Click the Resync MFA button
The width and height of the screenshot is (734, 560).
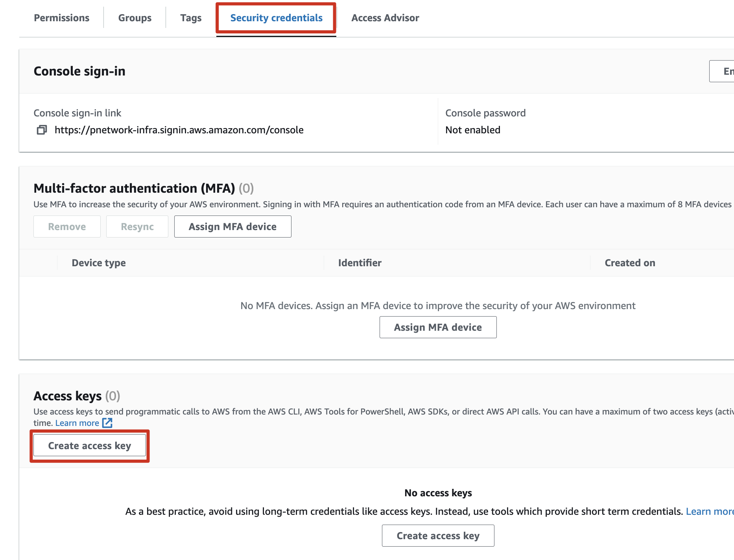137,227
